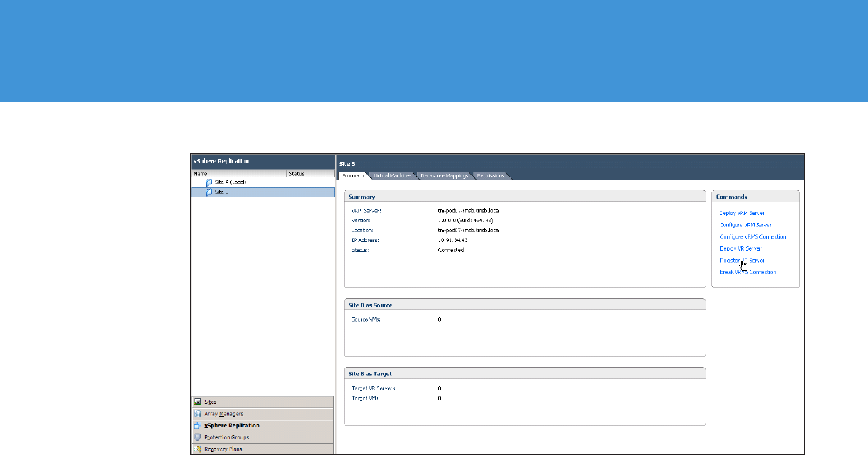Open the Virtual Machines tab
This screenshot has height=455, width=868.
pyautogui.click(x=392, y=175)
